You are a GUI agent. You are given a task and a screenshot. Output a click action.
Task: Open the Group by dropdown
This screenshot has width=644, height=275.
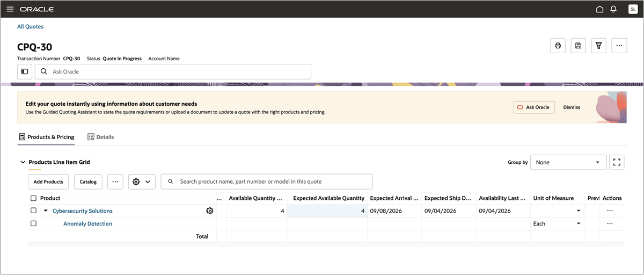(568, 162)
